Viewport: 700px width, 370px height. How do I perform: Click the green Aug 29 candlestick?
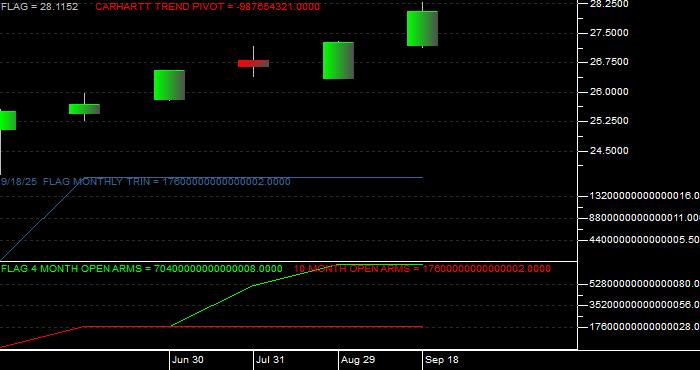point(338,61)
